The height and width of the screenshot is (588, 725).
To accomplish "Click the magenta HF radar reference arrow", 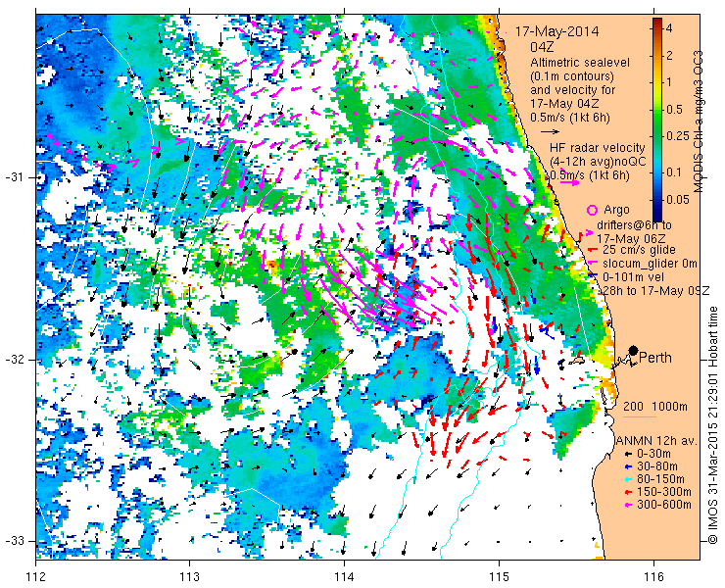I will [569, 182].
